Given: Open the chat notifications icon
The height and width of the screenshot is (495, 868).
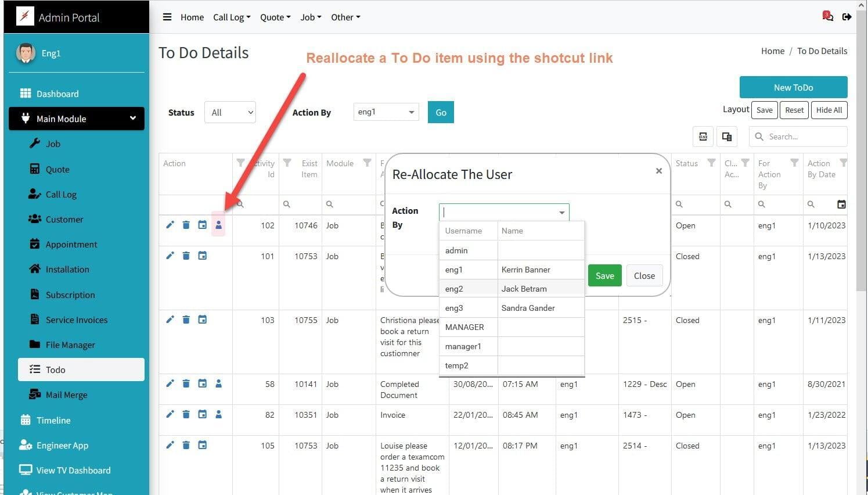Looking at the screenshot, I should tap(828, 16).
